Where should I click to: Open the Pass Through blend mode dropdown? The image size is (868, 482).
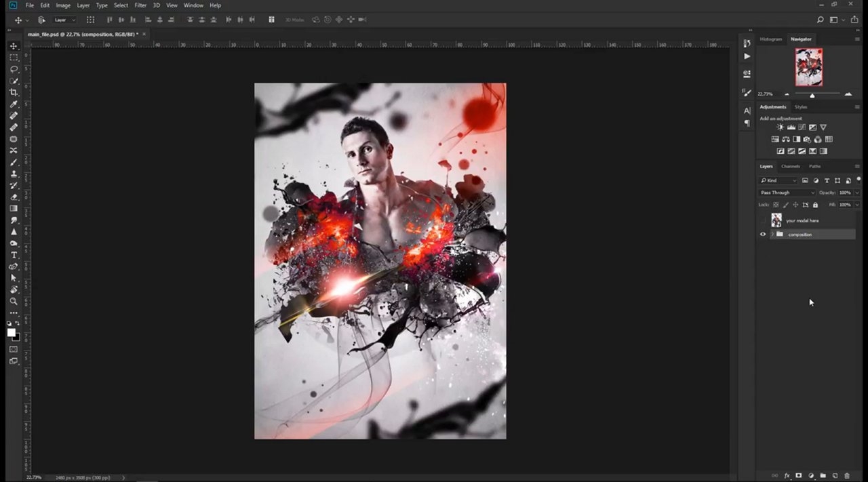click(x=787, y=193)
